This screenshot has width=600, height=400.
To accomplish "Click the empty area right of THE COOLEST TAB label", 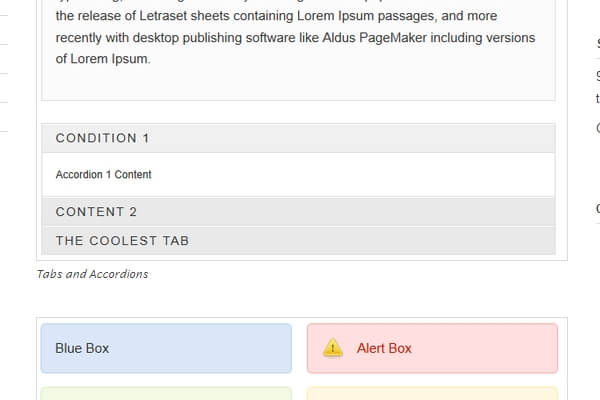I will [x=380, y=241].
